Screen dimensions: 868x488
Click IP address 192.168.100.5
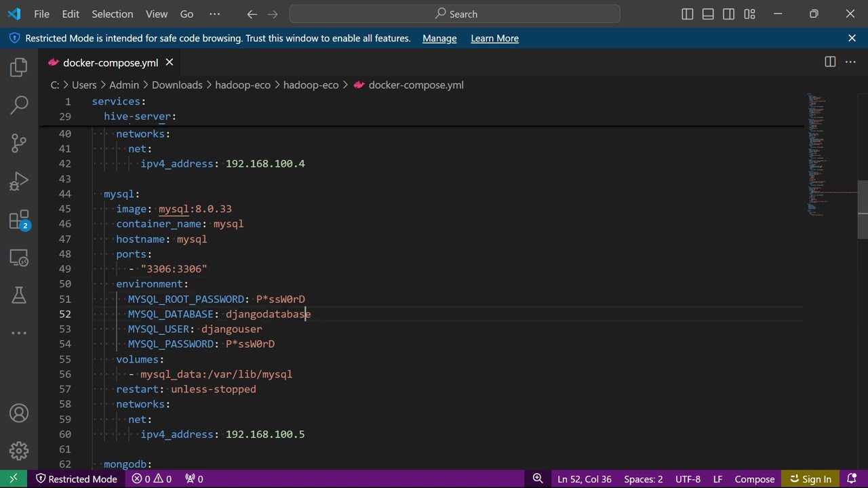click(x=265, y=434)
